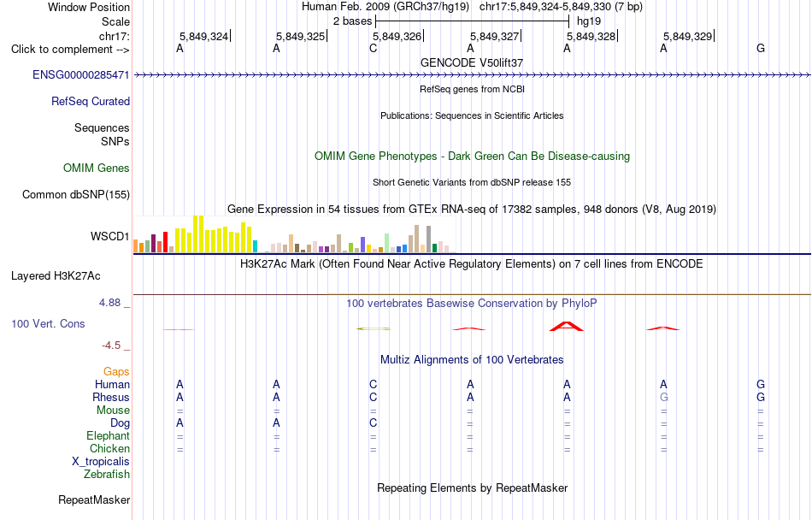Viewport: 812px width, 520px height.
Task: Click the grey 'G' base in Rhesus row
Action: pyautogui.click(x=664, y=397)
